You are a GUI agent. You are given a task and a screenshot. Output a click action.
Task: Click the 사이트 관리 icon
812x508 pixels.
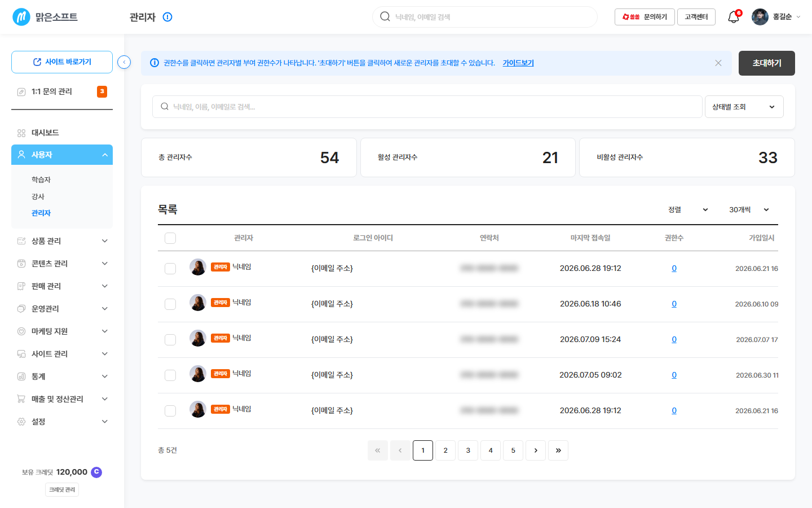[21, 354]
